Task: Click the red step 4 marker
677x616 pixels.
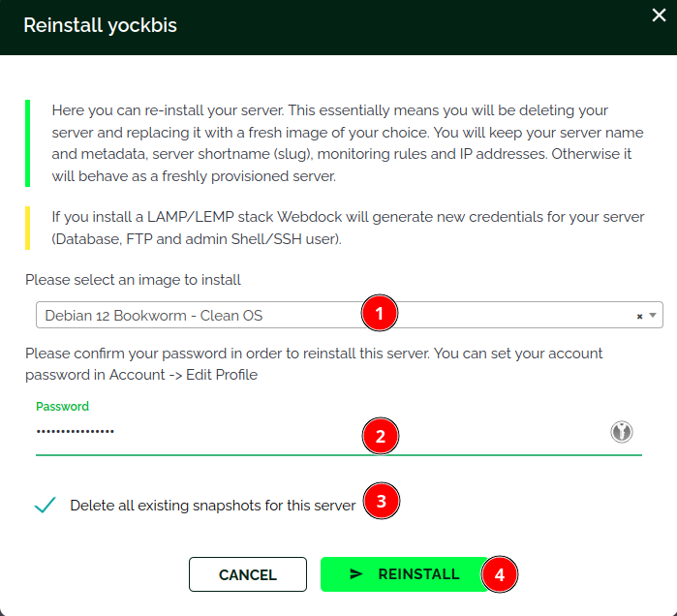Action: tap(499, 574)
